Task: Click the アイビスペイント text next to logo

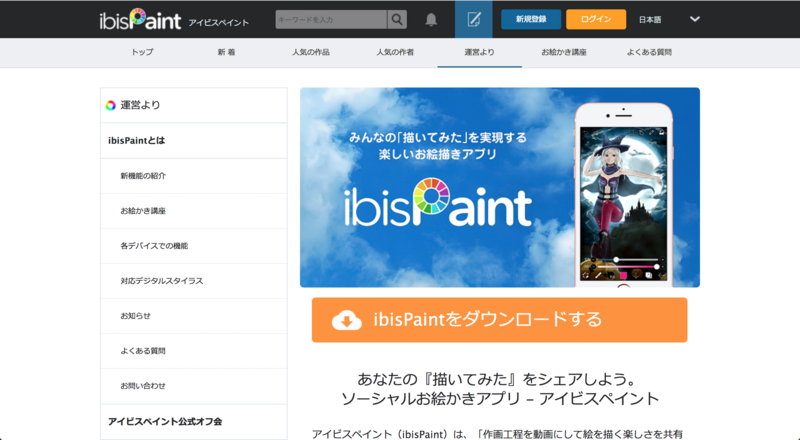Action: [218, 22]
